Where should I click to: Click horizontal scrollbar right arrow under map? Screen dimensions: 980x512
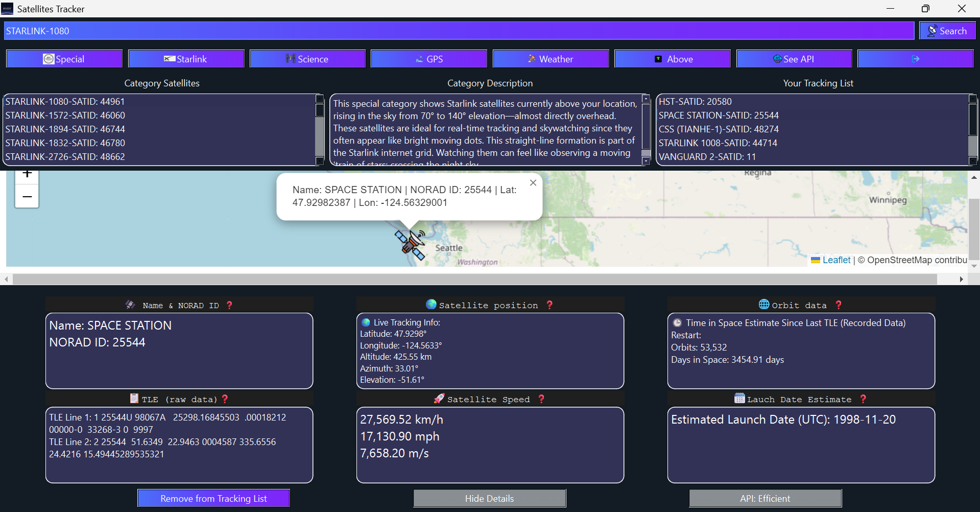tap(962, 279)
